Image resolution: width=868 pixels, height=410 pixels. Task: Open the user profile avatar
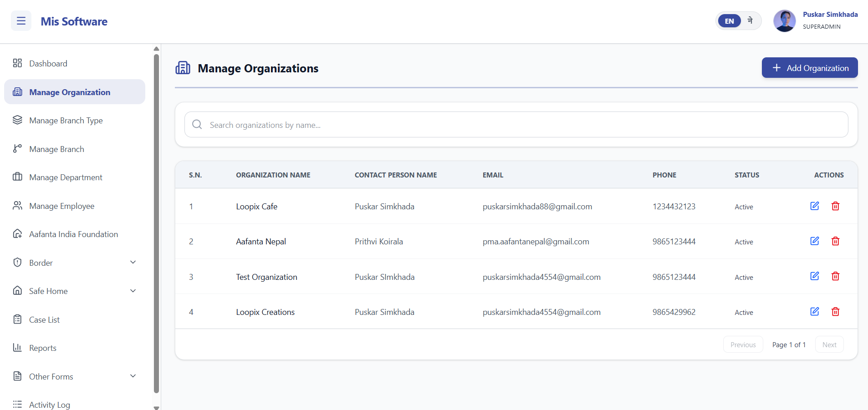[x=784, y=21]
